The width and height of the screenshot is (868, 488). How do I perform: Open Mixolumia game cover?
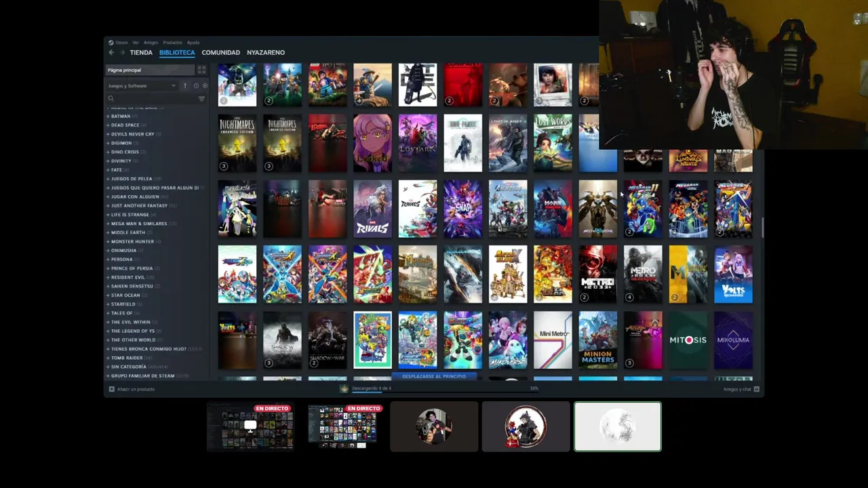[733, 340]
